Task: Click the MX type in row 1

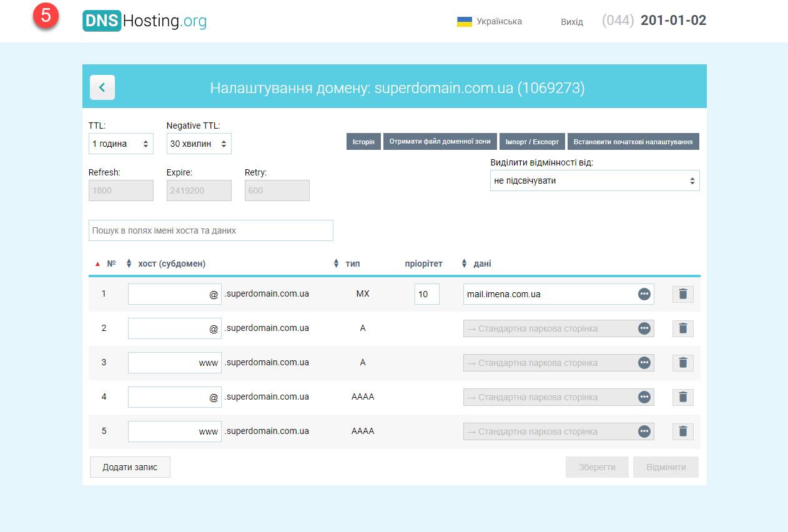Action: [x=363, y=293]
